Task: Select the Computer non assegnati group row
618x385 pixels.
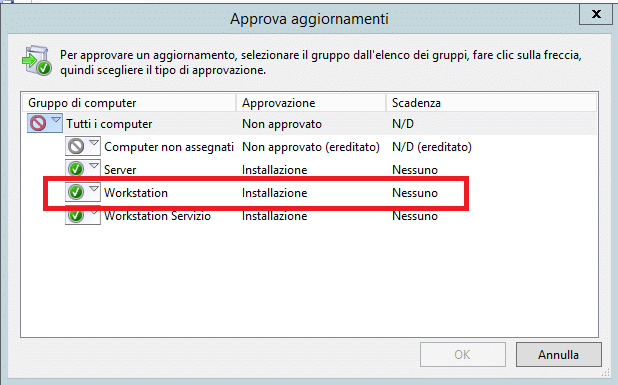Action: click(x=309, y=147)
